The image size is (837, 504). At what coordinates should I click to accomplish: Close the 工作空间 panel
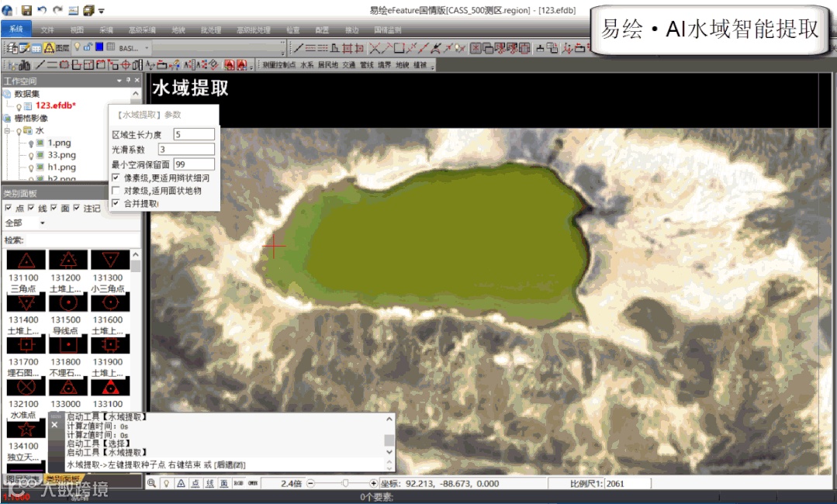[137, 81]
